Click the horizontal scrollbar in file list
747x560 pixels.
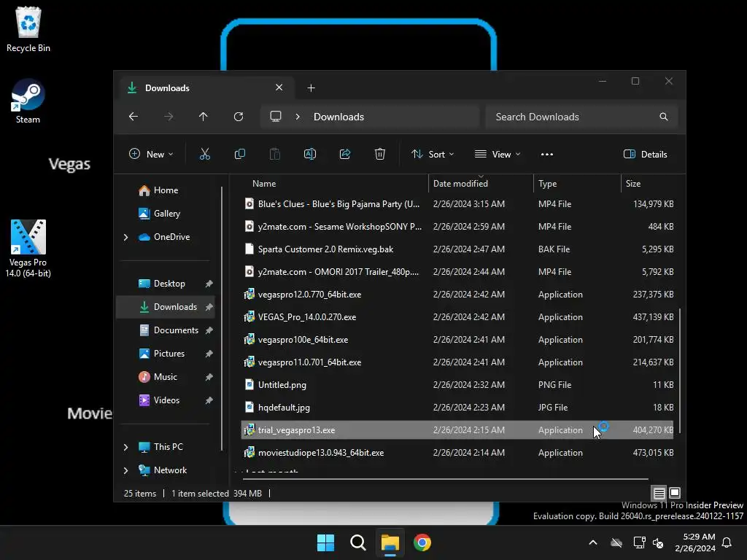(446, 478)
